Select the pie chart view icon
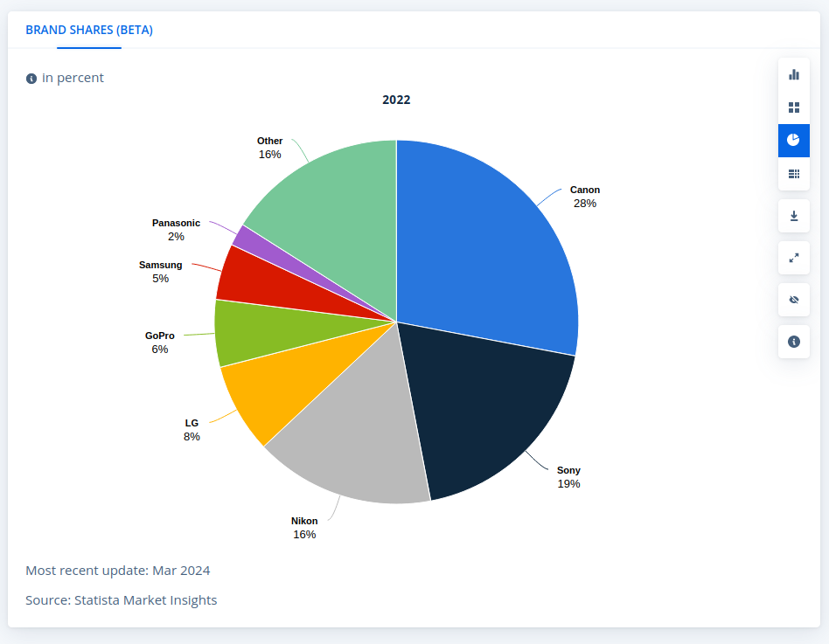This screenshot has height=644, width=829. [793, 140]
